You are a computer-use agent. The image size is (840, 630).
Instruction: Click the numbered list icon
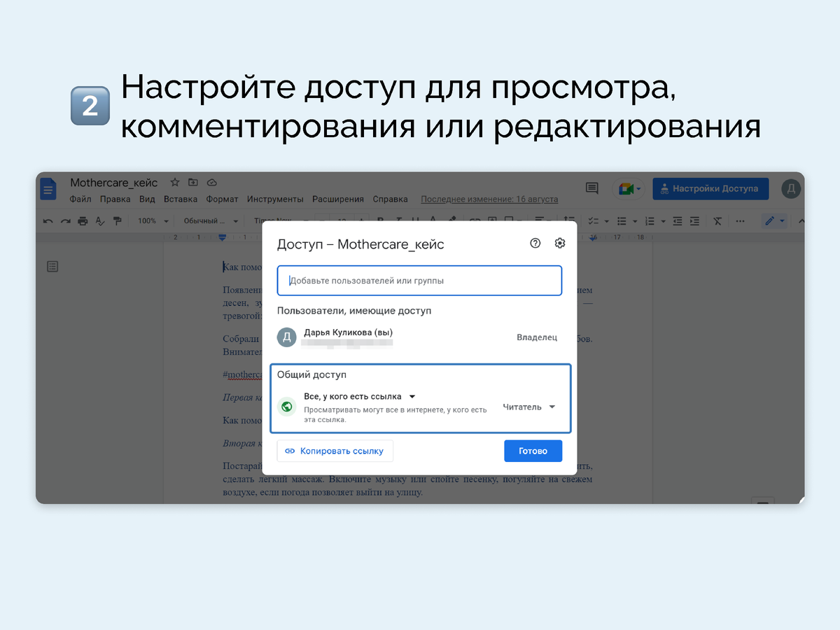(x=650, y=221)
